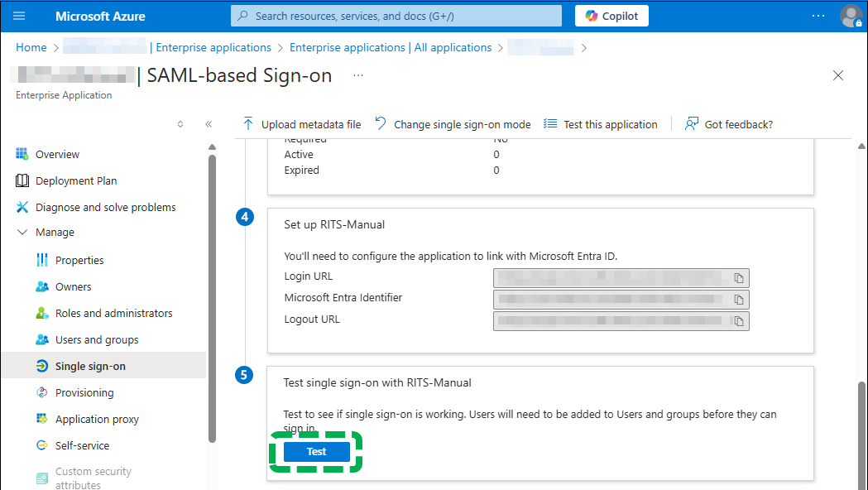Toggle the sidebar expand/collapse sort arrows
The height and width of the screenshot is (490, 868).
(x=180, y=124)
